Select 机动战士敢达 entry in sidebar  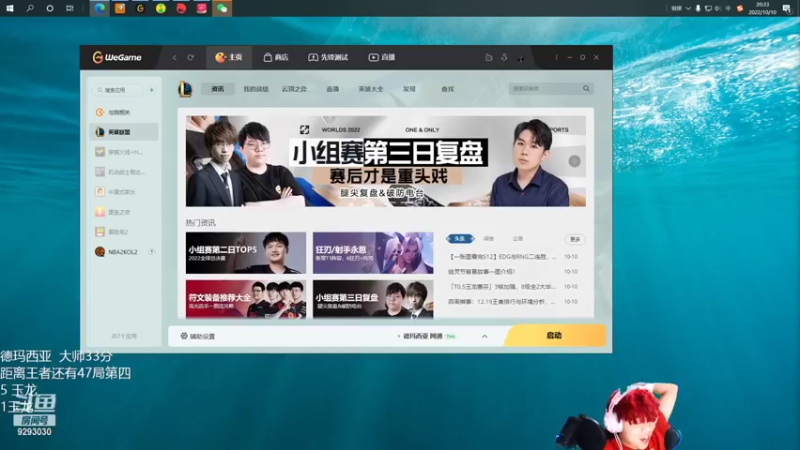pos(124,172)
